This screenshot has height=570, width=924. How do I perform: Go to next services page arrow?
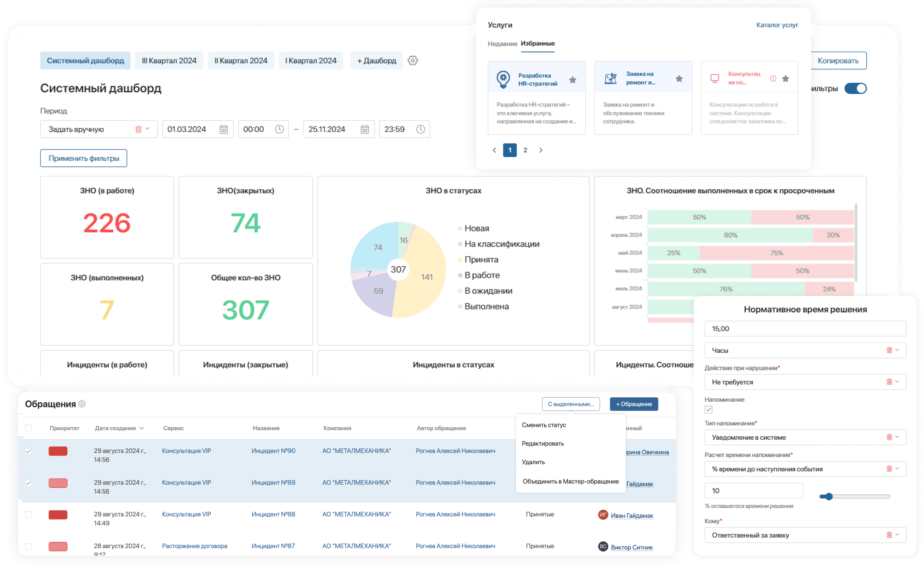pyautogui.click(x=541, y=150)
